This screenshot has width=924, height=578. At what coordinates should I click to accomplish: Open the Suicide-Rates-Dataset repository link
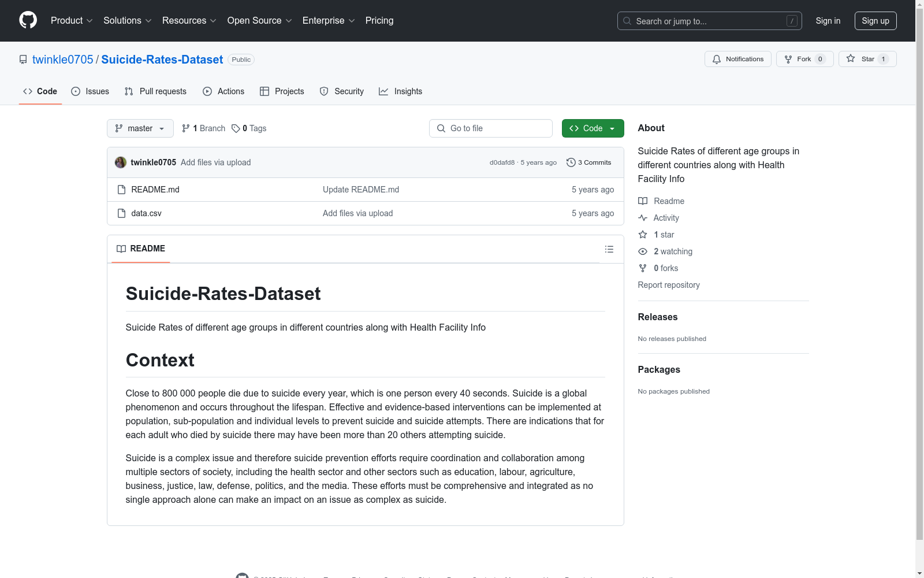click(x=162, y=60)
